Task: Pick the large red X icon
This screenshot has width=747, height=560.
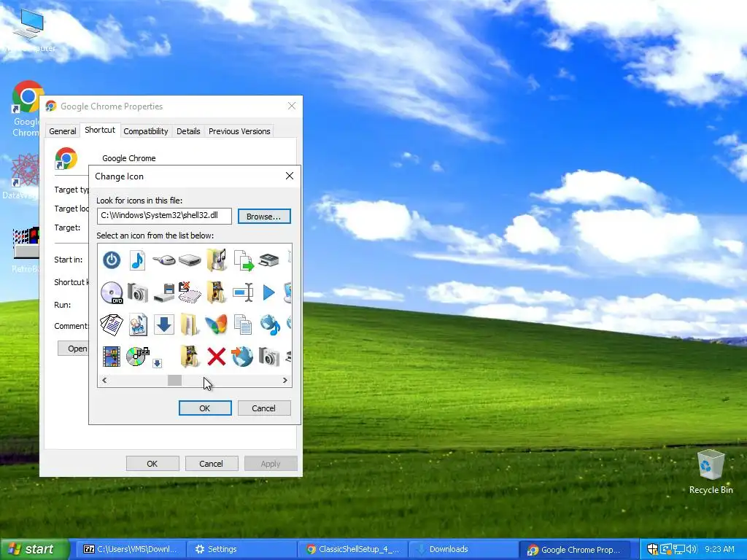Action: pyautogui.click(x=216, y=356)
